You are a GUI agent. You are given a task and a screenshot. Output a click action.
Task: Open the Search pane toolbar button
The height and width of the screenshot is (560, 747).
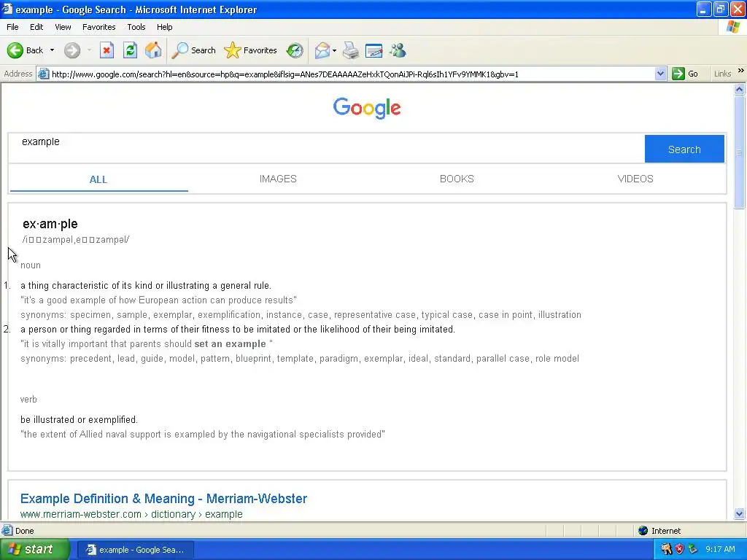click(x=193, y=50)
